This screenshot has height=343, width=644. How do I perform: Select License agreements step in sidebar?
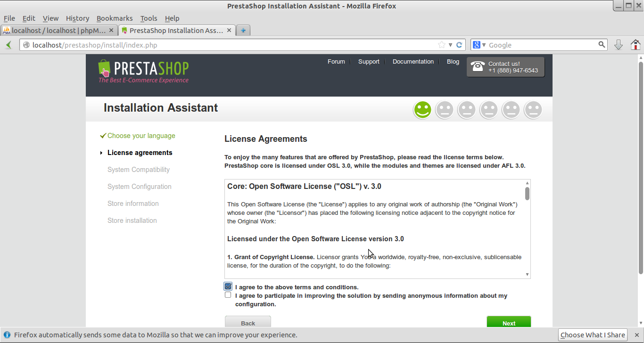click(x=140, y=153)
